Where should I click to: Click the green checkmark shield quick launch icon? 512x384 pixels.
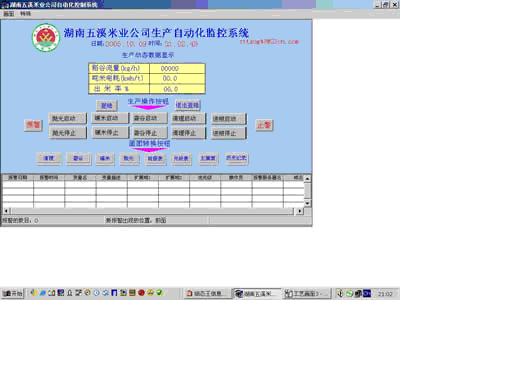pos(159,293)
